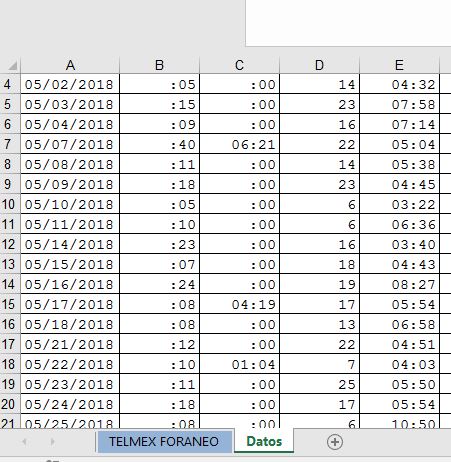451x462 pixels.
Task: Click the column E cell showing 07:14
Action: point(399,124)
